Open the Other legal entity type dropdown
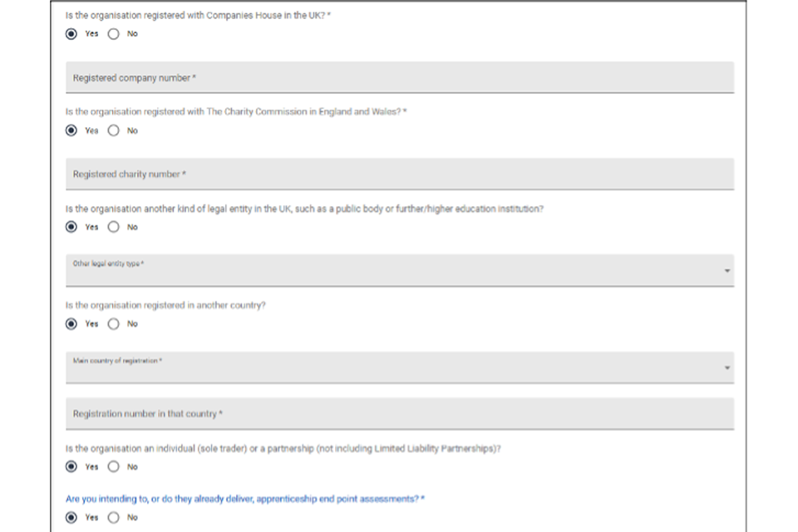The height and width of the screenshot is (532, 798). [x=391, y=270]
